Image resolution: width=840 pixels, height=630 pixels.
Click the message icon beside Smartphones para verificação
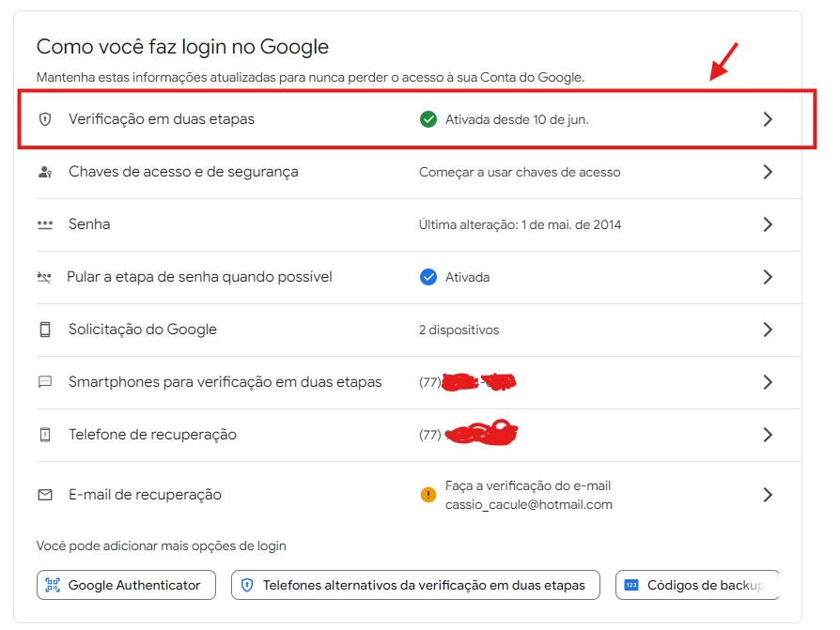(44, 382)
